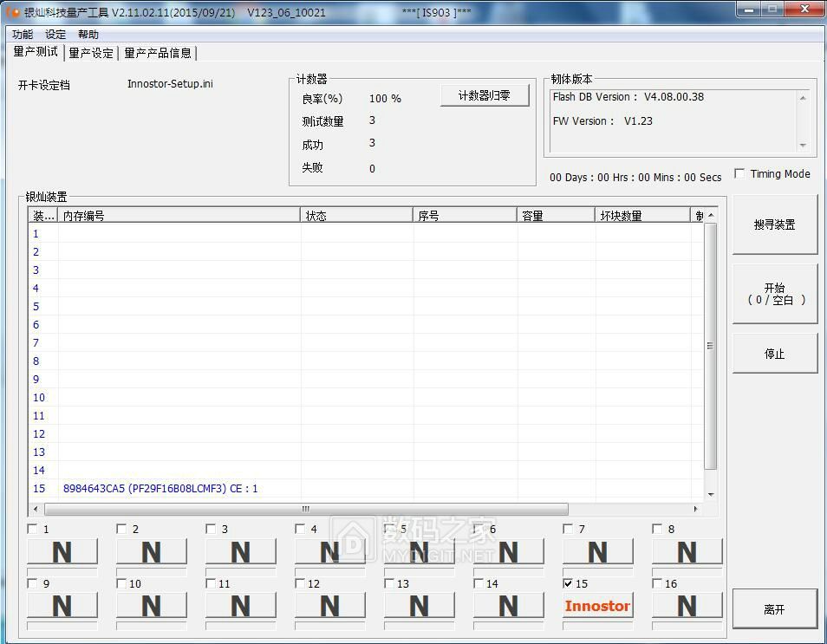The width and height of the screenshot is (827, 644).
Task: Check the port 2 checkbox
Action: pos(122,529)
